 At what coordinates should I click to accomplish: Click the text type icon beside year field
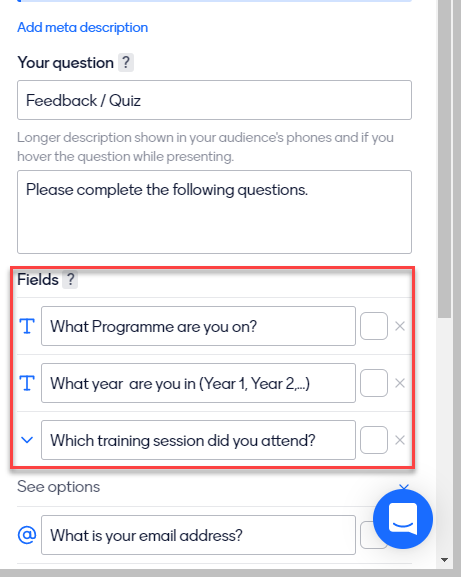click(27, 383)
